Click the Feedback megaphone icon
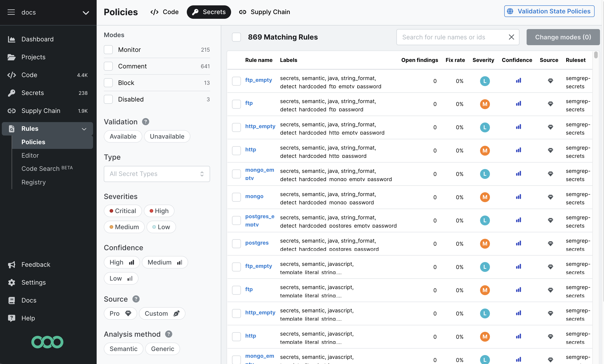The height and width of the screenshot is (364, 604). point(12,265)
